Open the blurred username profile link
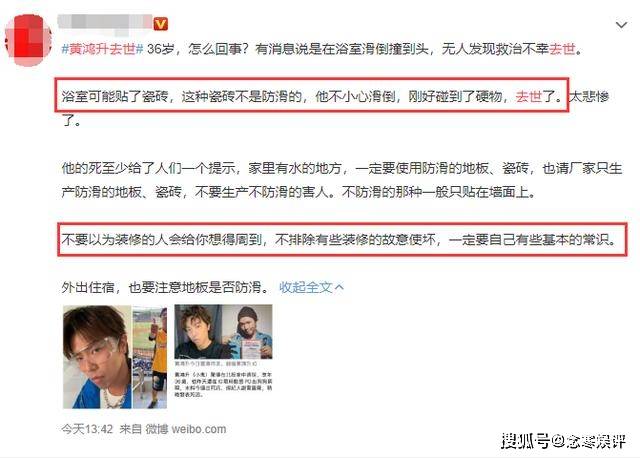This screenshot has width=640, height=458. click(x=104, y=22)
